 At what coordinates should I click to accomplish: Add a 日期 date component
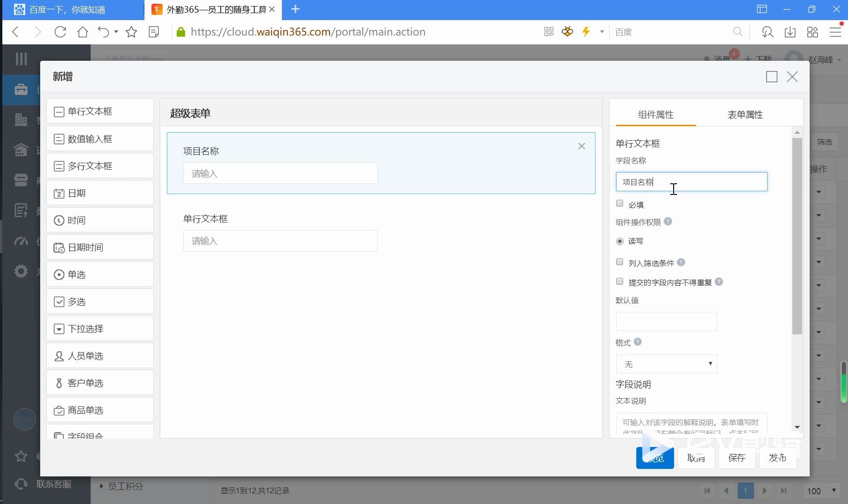100,193
